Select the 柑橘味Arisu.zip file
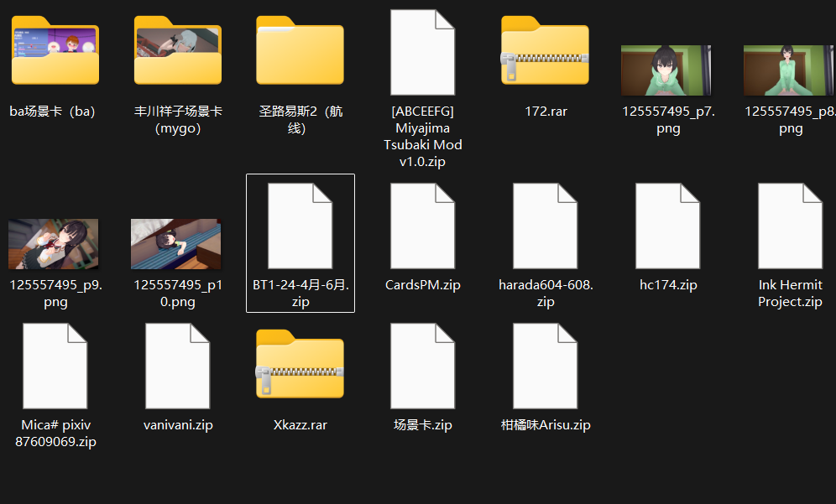The image size is (836, 504). tap(546, 366)
